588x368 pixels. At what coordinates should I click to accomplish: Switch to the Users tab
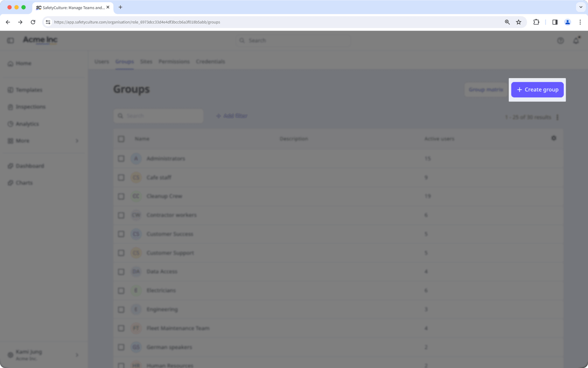point(102,62)
